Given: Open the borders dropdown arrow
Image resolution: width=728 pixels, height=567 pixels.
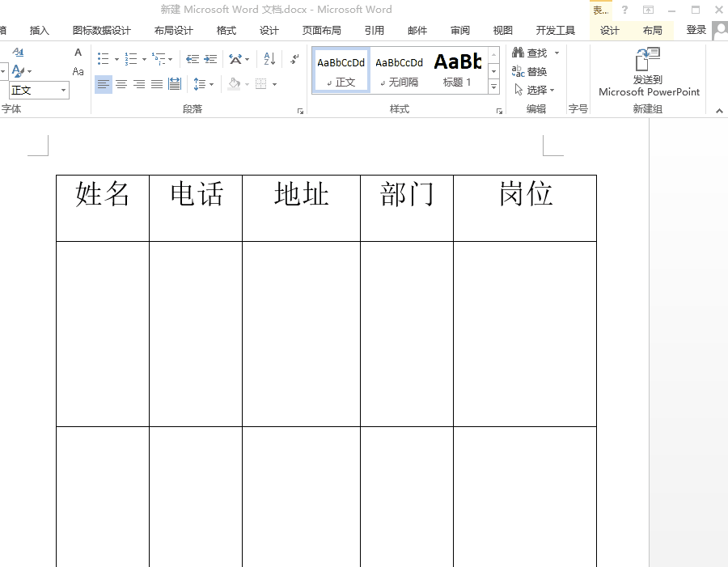Looking at the screenshot, I should 273,84.
